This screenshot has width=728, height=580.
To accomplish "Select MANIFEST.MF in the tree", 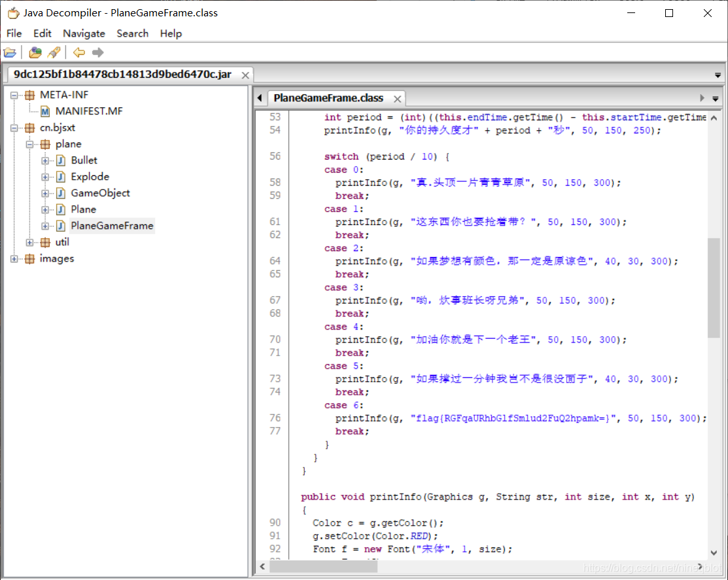I will (x=89, y=111).
